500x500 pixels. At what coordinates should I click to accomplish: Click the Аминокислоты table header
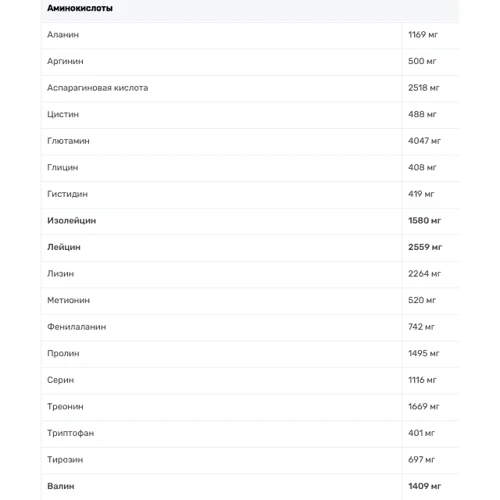point(80,8)
